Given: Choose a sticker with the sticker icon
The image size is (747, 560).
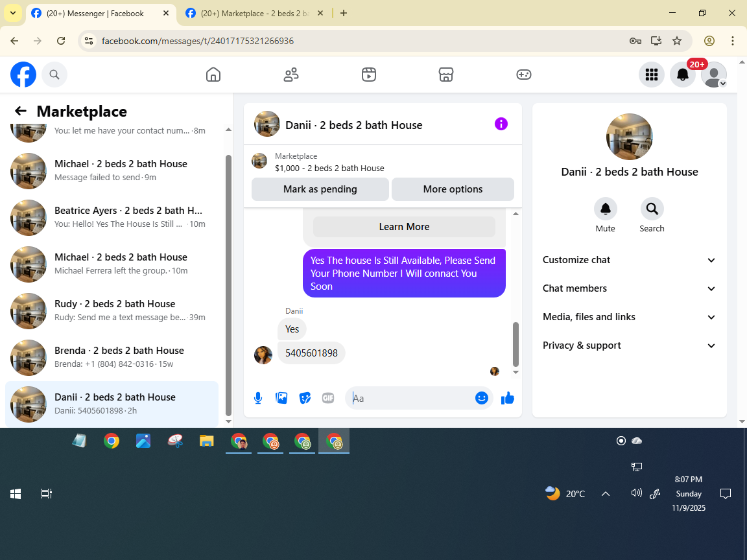Looking at the screenshot, I should pyautogui.click(x=305, y=398).
